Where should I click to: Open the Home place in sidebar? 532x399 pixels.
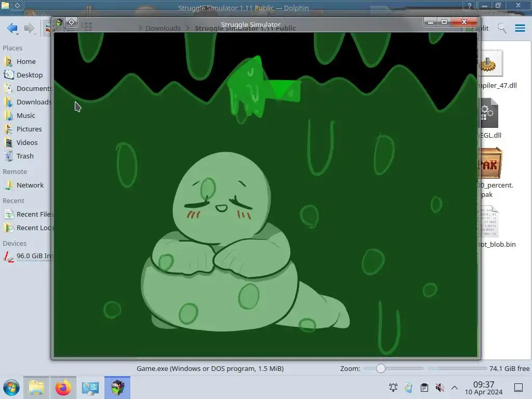coord(26,61)
